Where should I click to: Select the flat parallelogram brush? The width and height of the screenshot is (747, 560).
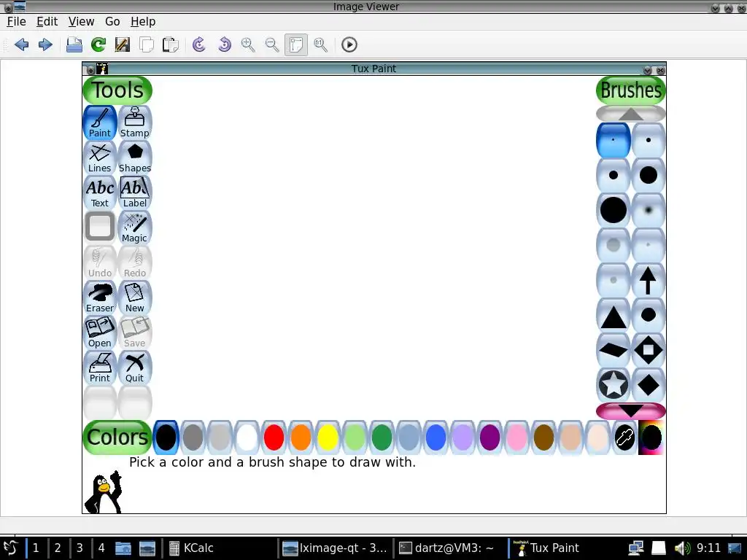pyautogui.click(x=613, y=350)
